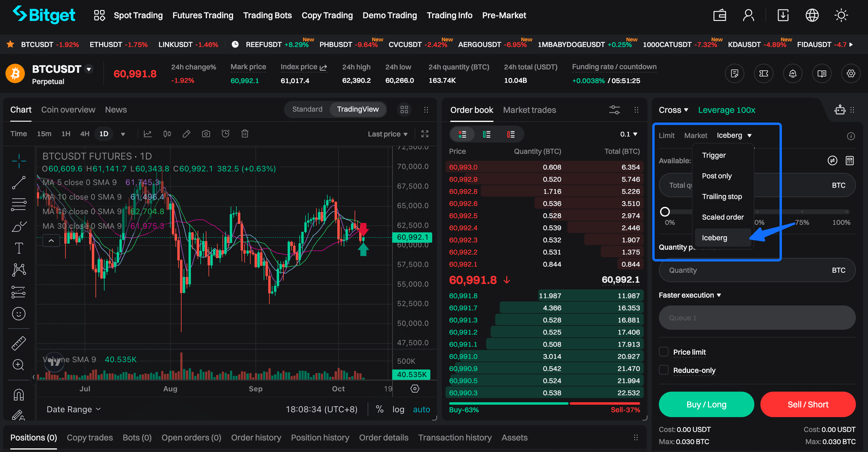Set position slider to 100% mark
The height and width of the screenshot is (452, 868).
(846, 212)
